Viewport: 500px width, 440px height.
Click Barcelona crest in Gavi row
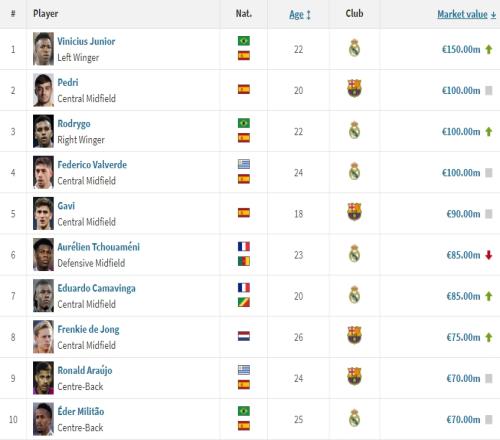354,212
